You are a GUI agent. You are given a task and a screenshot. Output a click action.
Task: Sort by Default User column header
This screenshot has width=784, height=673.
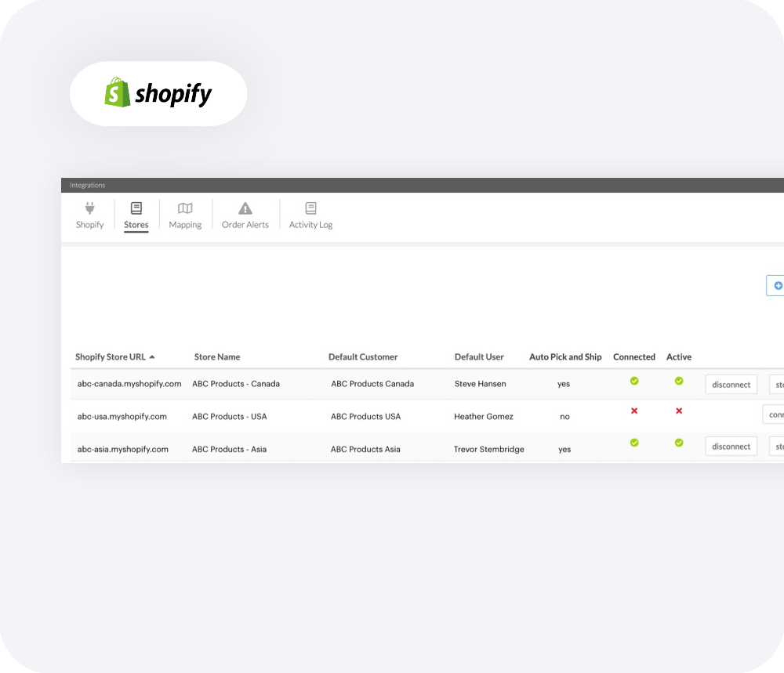tap(479, 356)
